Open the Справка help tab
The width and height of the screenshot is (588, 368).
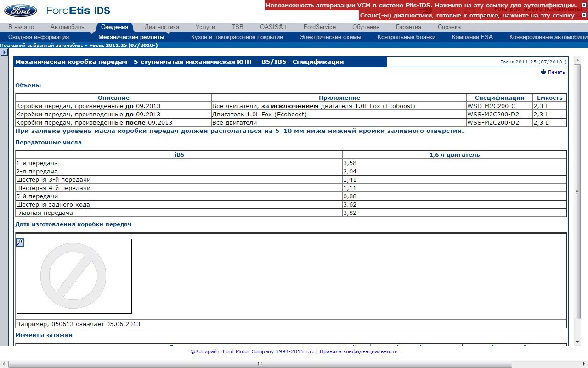449,27
